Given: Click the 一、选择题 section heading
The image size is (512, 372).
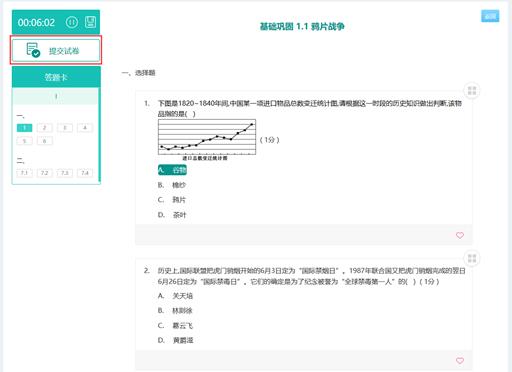Looking at the screenshot, I should point(139,73).
